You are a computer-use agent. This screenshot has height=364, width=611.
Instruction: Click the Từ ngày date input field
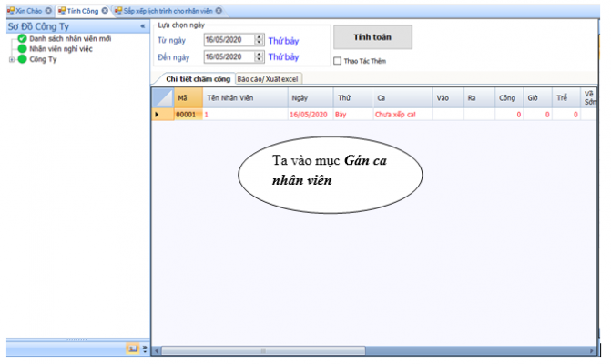228,41
